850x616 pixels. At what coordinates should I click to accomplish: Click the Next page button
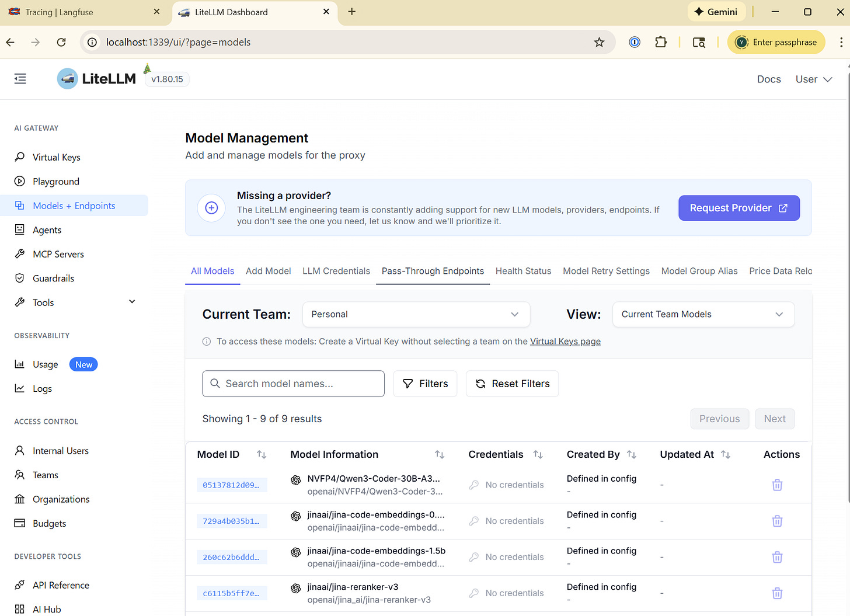(775, 419)
